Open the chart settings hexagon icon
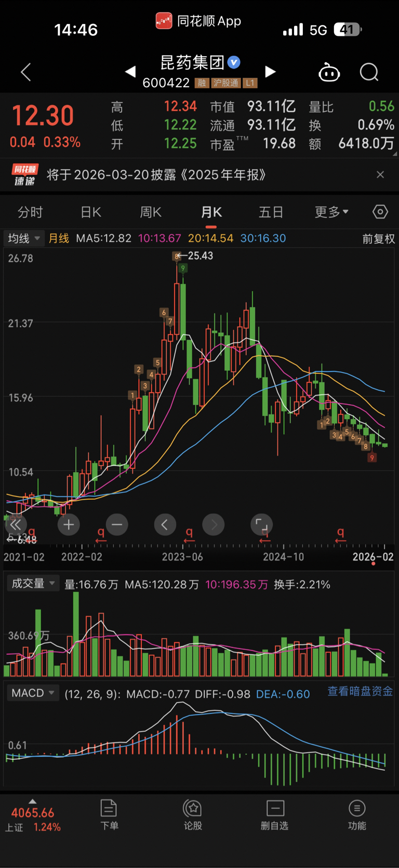The height and width of the screenshot is (868, 399). [x=380, y=212]
